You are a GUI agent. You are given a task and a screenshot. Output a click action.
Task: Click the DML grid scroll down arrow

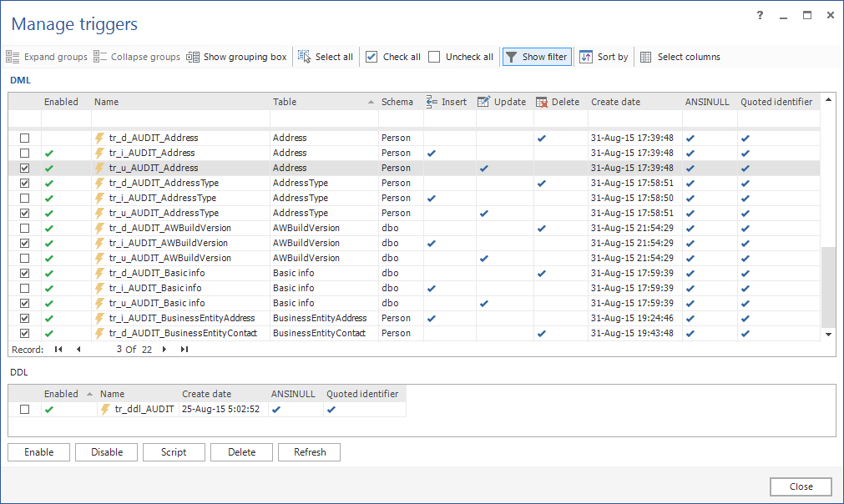coord(828,335)
